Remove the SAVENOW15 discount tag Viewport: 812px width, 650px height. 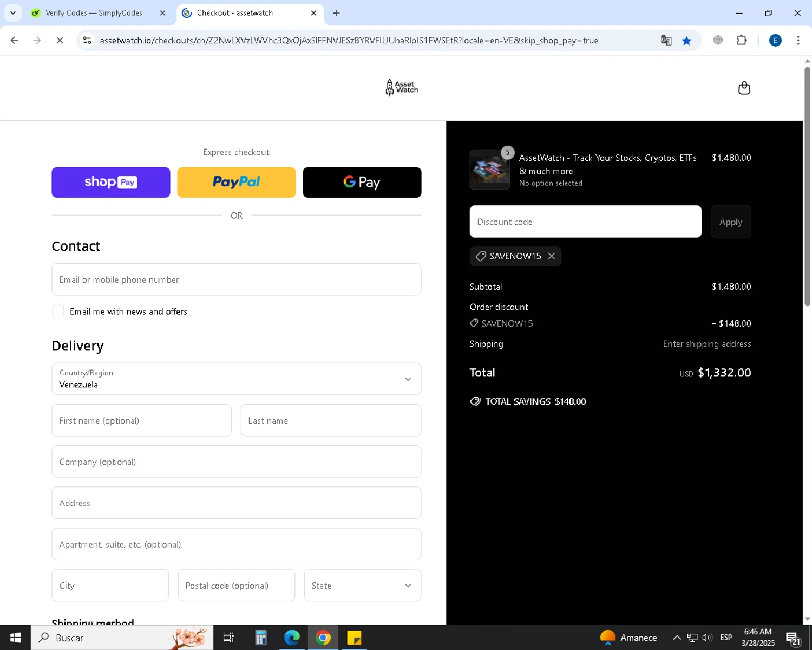click(551, 256)
